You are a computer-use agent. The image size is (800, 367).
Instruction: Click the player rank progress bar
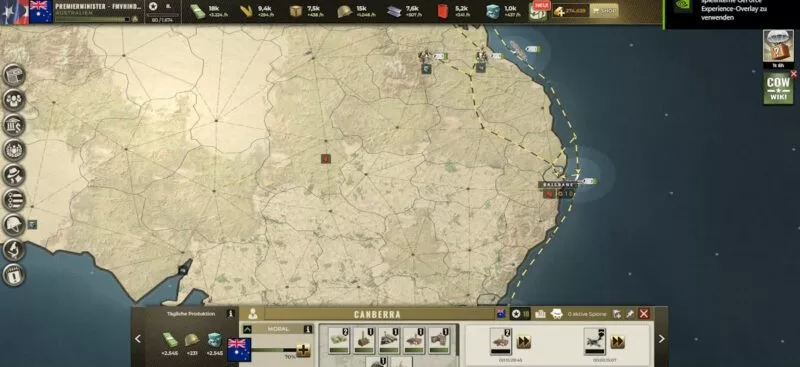[92, 19]
